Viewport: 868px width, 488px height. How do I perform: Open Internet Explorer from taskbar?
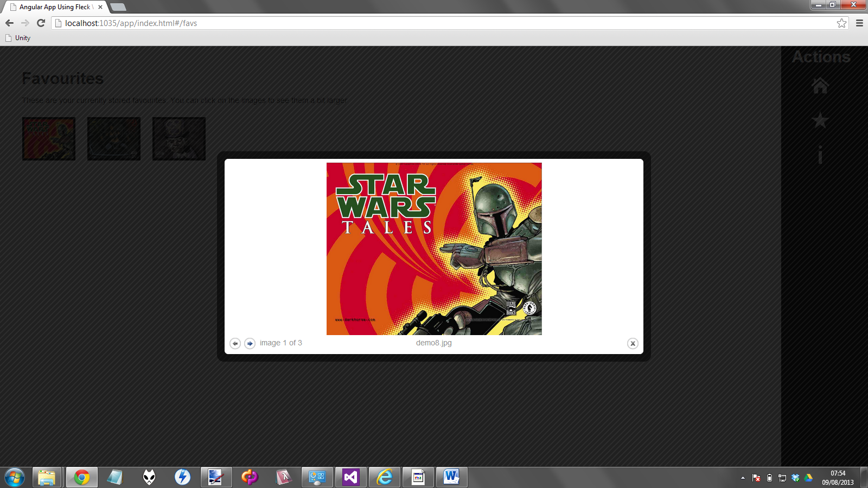click(x=385, y=478)
